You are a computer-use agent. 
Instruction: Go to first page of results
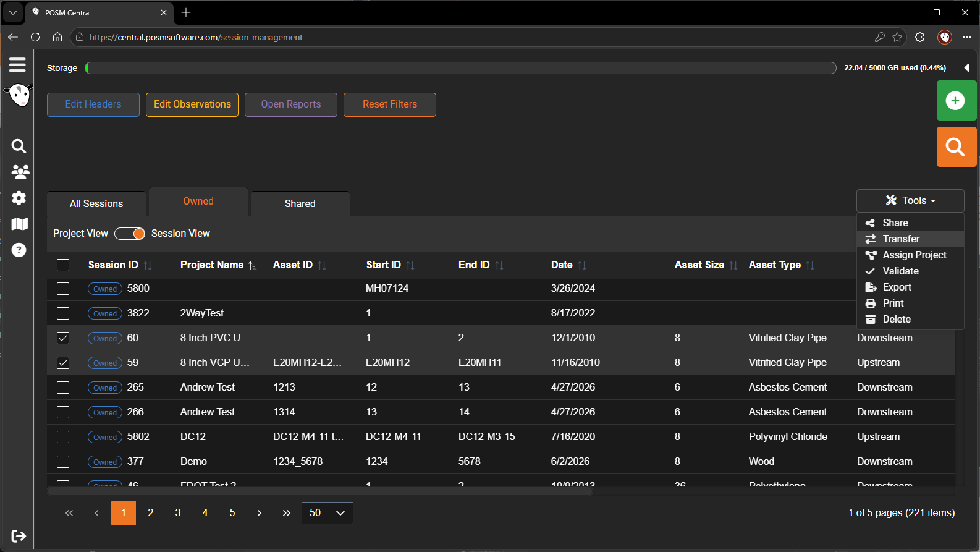point(69,513)
